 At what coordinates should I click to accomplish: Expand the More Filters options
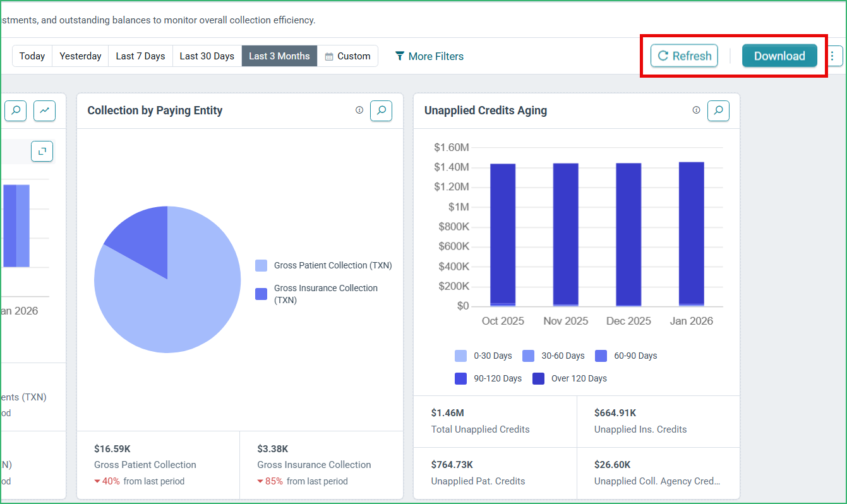point(430,56)
